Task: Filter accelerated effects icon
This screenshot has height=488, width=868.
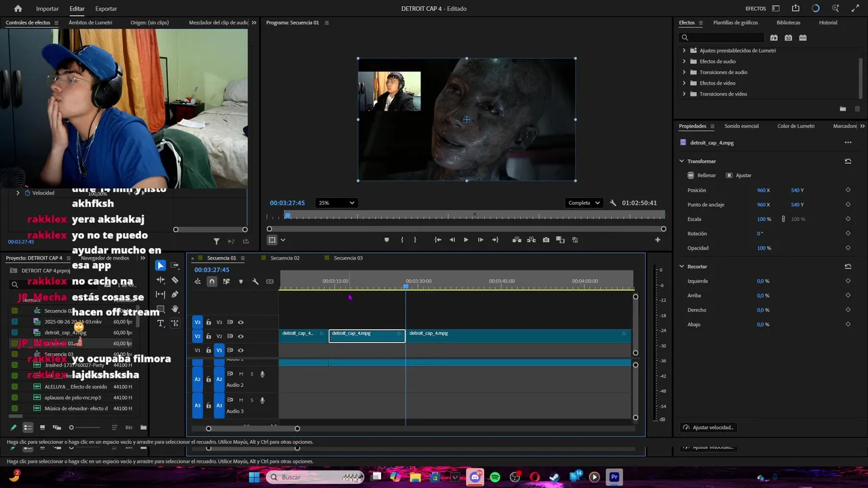Action: click(x=774, y=38)
